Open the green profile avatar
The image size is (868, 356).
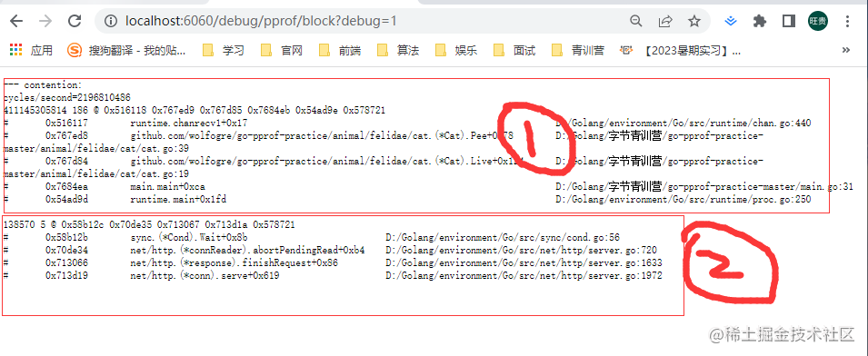[818, 22]
